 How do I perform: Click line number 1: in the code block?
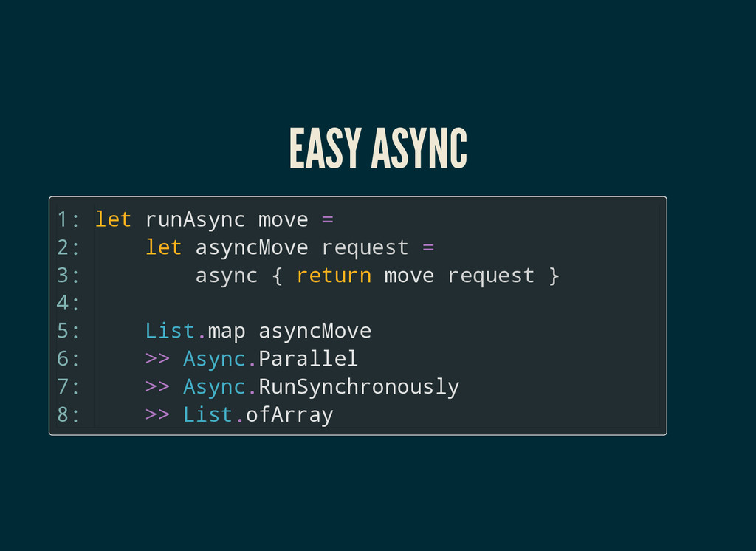68,219
